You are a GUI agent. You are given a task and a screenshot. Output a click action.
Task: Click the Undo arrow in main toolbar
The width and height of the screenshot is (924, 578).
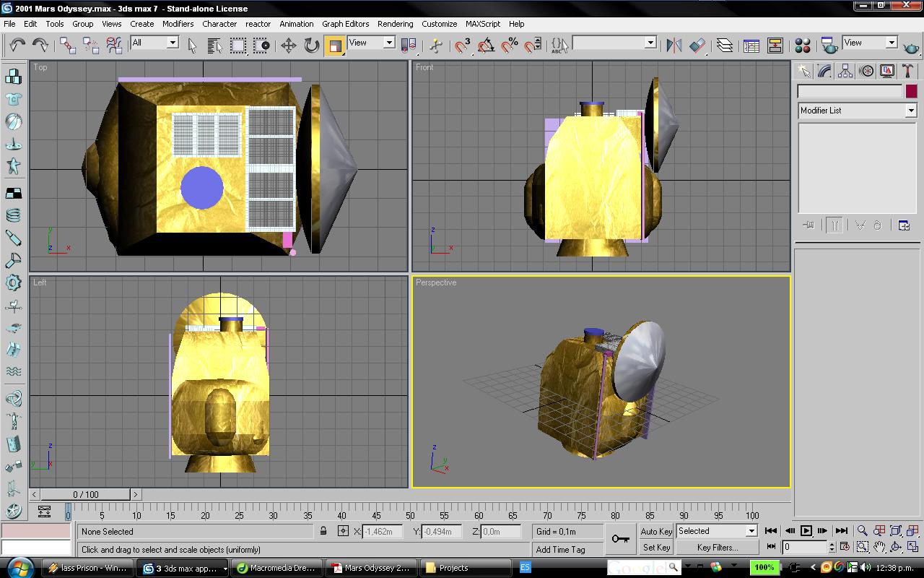point(17,46)
